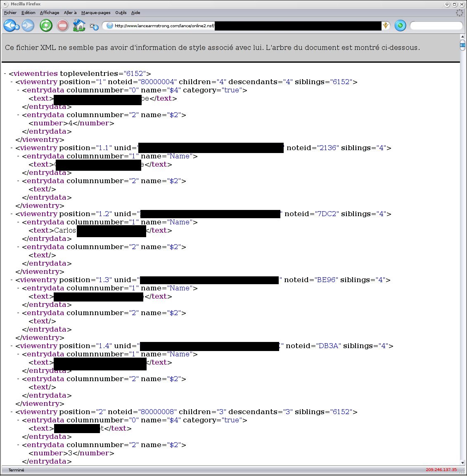
Task: Collapse entrydata name="$2" under position 1.3
Action: [x=19, y=313]
